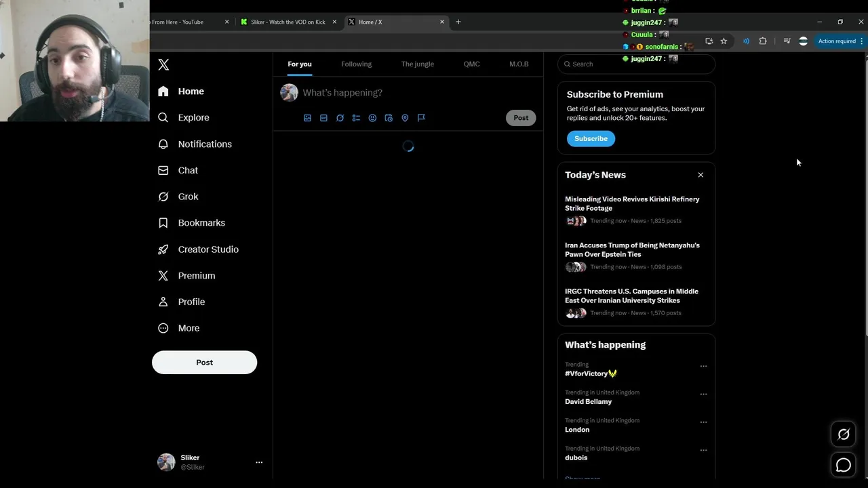Close the Home / X browser tab

442,22
